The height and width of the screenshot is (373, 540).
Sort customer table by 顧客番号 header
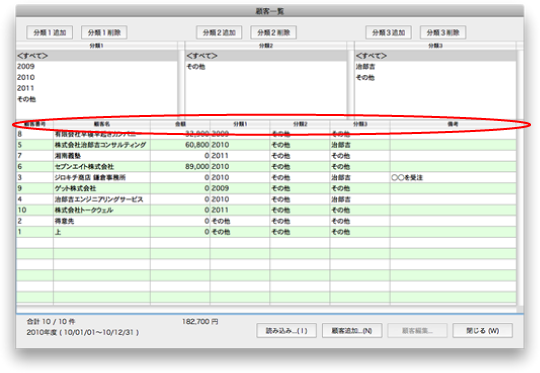click(35, 124)
